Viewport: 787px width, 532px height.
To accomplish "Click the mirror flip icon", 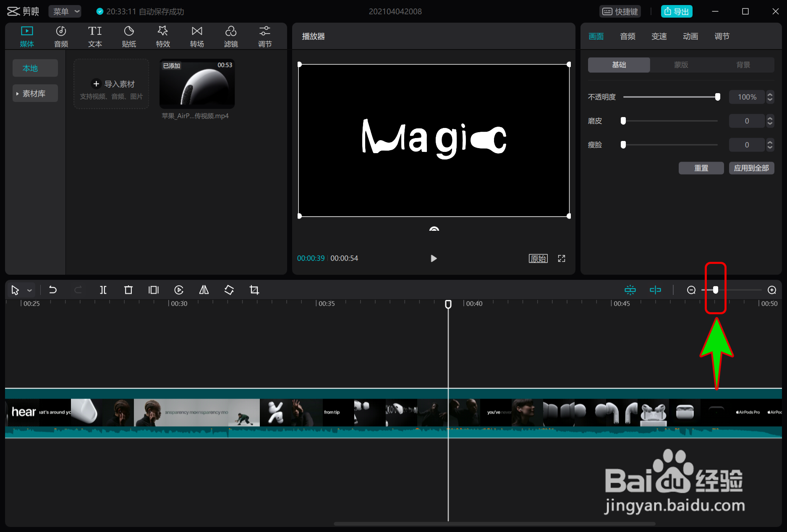I will pyautogui.click(x=204, y=290).
